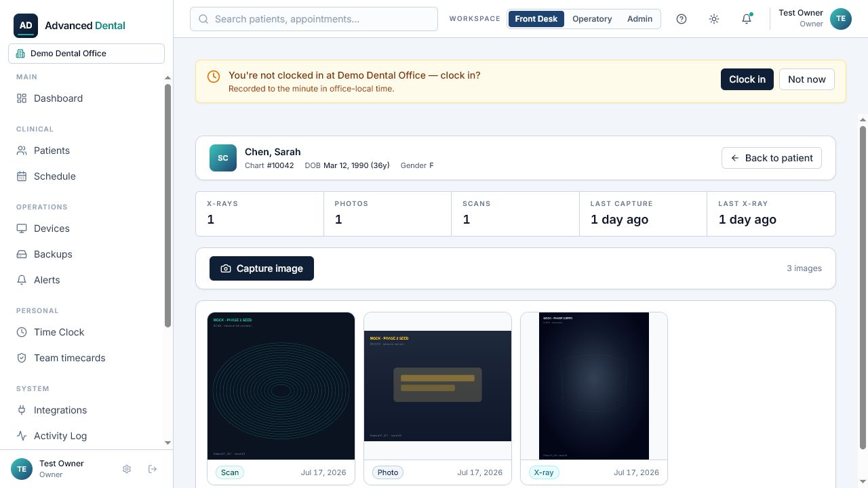
Task: Open Test Owner user menu avatar
Action: click(841, 19)
